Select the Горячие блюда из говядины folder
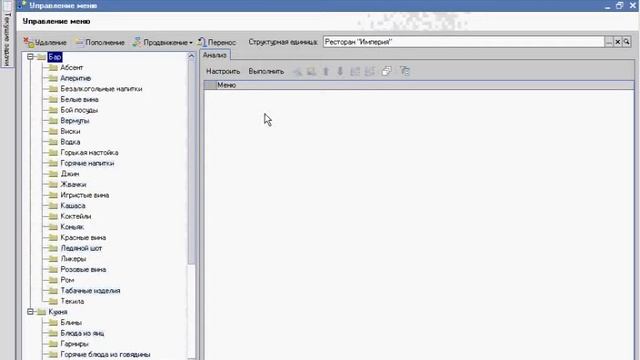The image size is (640, 360). pos(105,354)
